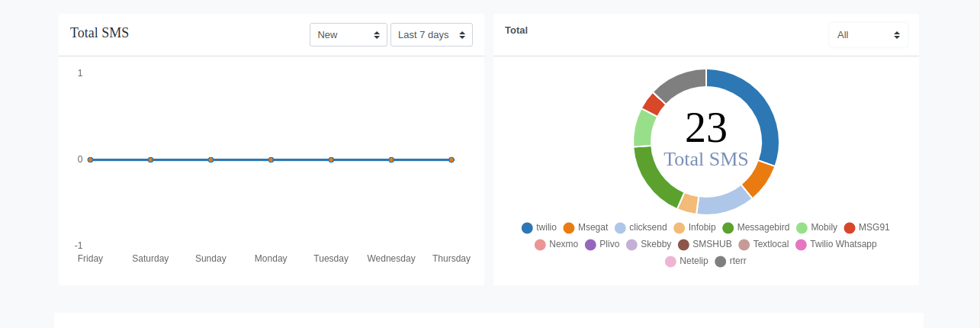980x328 pixels.
Task: Click the SMSHUB brown legend circle
Action: point(683,245)
